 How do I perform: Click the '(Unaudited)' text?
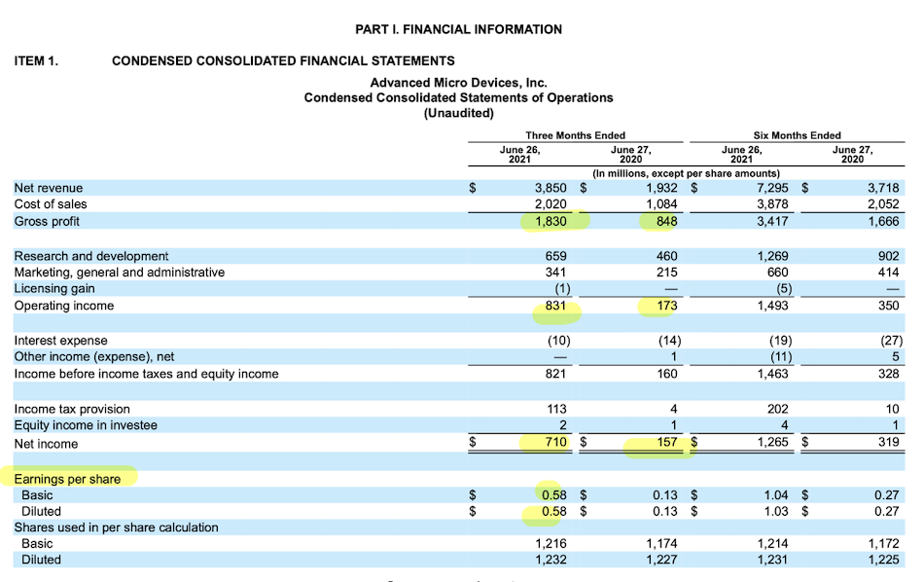458,113
